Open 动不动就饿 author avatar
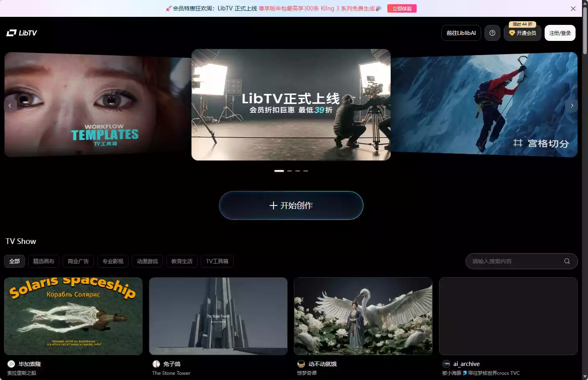Image resolution: width=588 pixels, height=380 pixels. (301, 364)
